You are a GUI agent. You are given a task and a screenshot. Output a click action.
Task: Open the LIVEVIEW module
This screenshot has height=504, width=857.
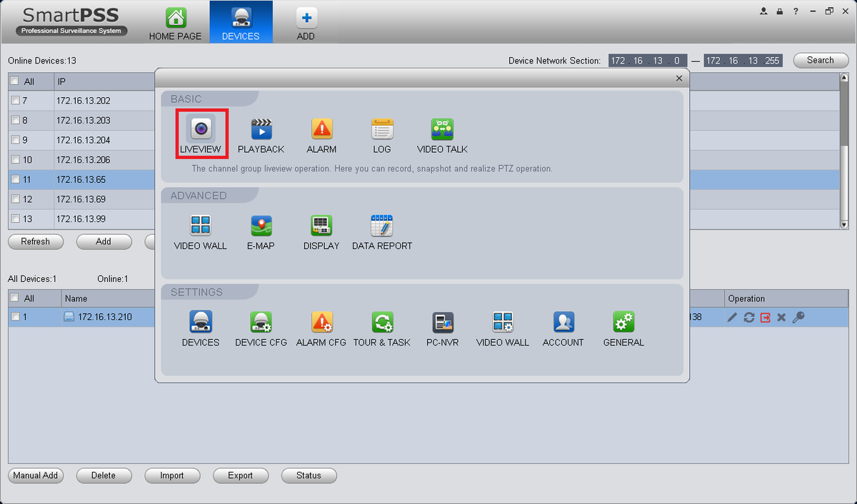point(201,134)
